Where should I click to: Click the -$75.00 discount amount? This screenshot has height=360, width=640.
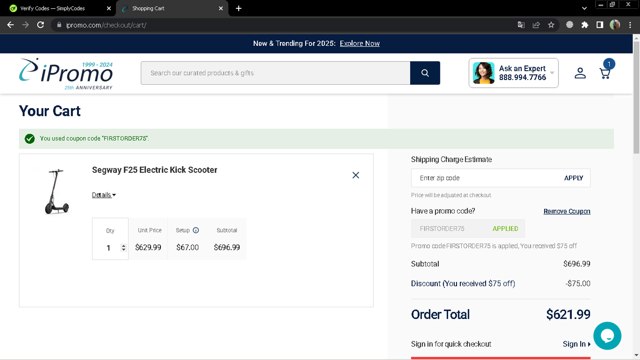coord(578,283)
